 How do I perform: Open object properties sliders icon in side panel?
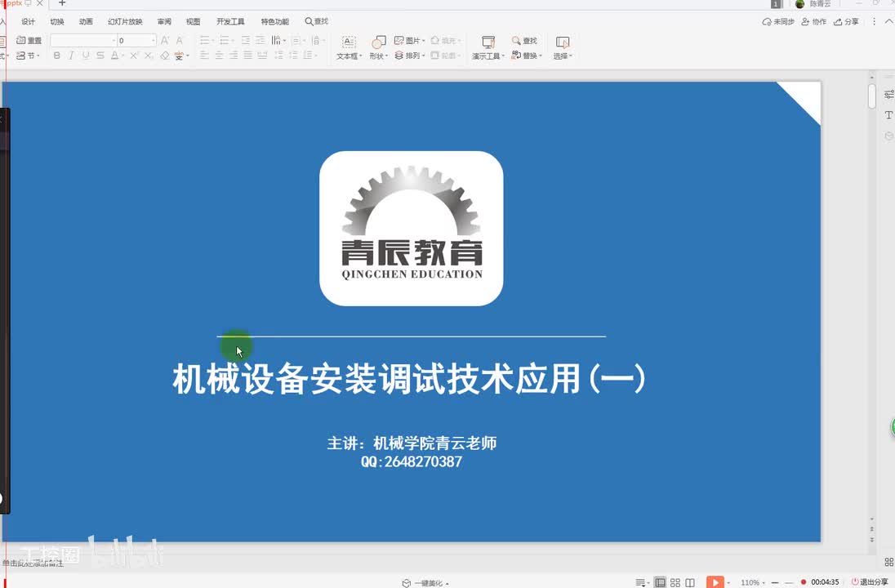coord(888,94)
